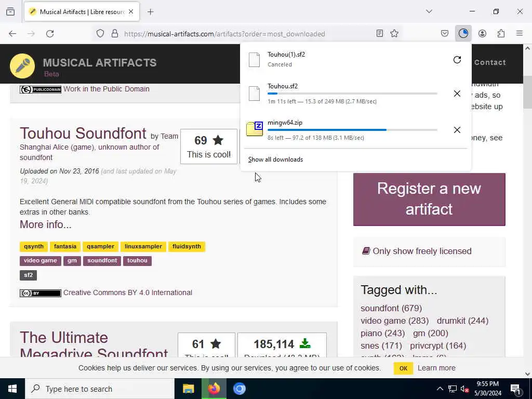Image resolution: width=532 pixels, height=399 pixels.
Task: Go back to the previous page
Action: [x=12, y=34]
